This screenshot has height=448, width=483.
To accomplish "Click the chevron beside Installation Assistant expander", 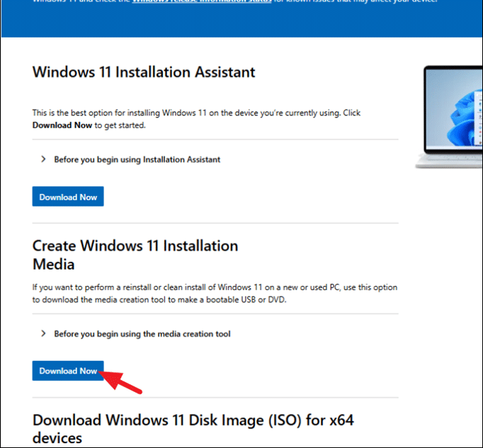I will 43,160.
